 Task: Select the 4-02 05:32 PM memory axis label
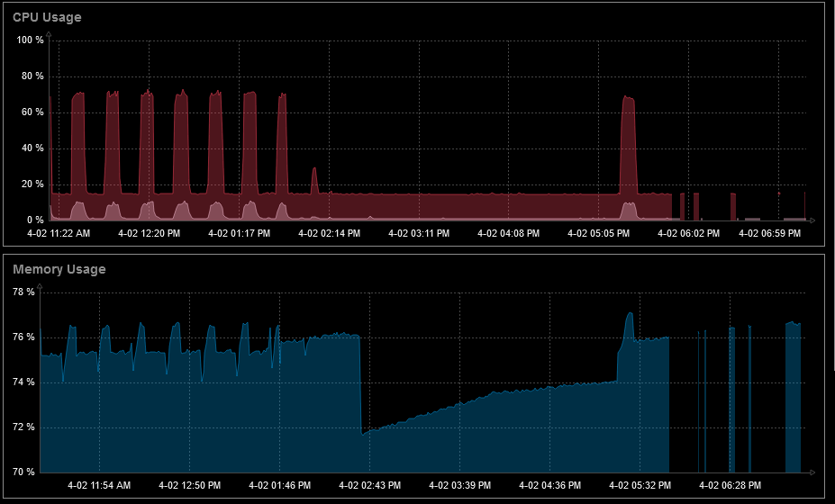(x=640, y=485)
